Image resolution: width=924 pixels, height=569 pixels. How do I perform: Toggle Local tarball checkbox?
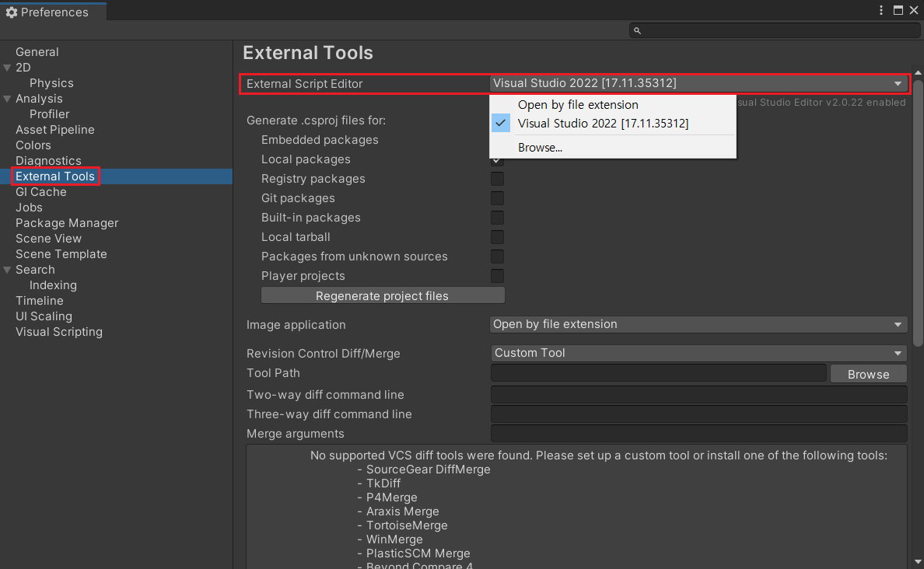(497, 237)
